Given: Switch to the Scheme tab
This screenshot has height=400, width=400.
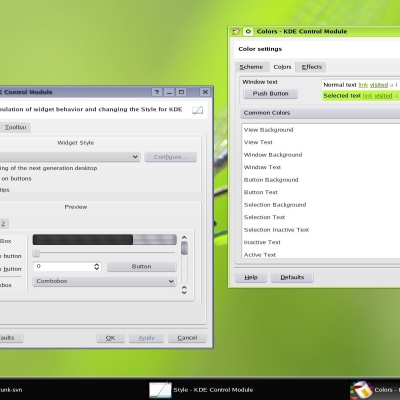Looking at the screenshot, I should pyautogui.click(x=251, y=67).
